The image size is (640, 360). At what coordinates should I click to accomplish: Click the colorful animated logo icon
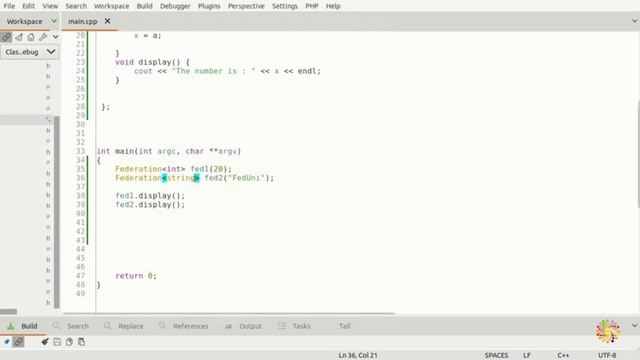[x=608, y=331]
